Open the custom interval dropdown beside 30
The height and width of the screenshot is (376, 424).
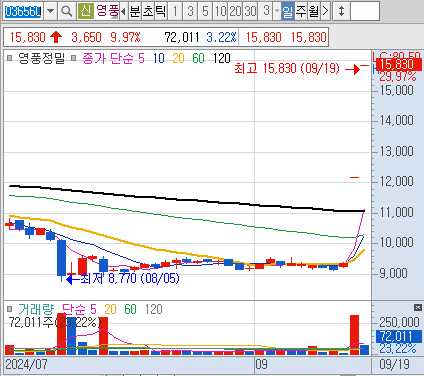[277, 12]
